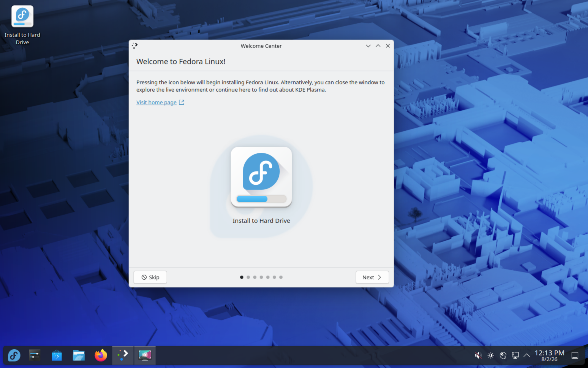The image size is (588, 368).
Task: Open the Dolphin file manager
Action: coord(78,355)
